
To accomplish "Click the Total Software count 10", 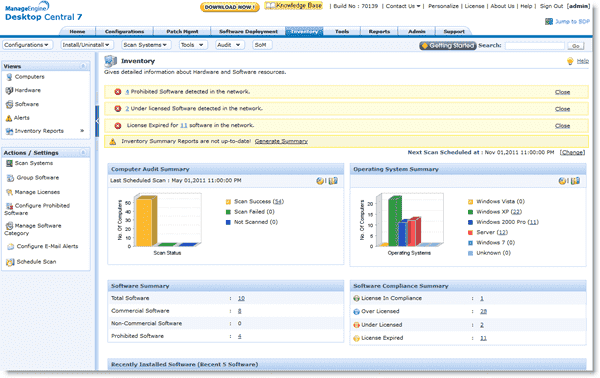I will (x=241, y=298).
